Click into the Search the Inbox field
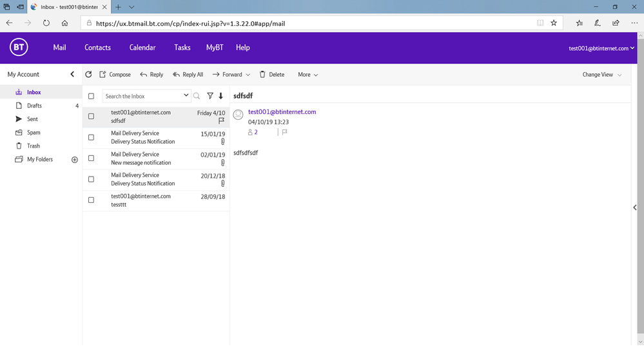644x353 pixels. (x=142, y=96)
